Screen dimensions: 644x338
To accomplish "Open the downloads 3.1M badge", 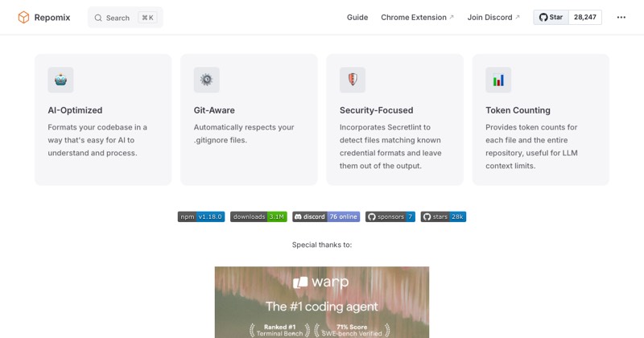I will (258, 216).
